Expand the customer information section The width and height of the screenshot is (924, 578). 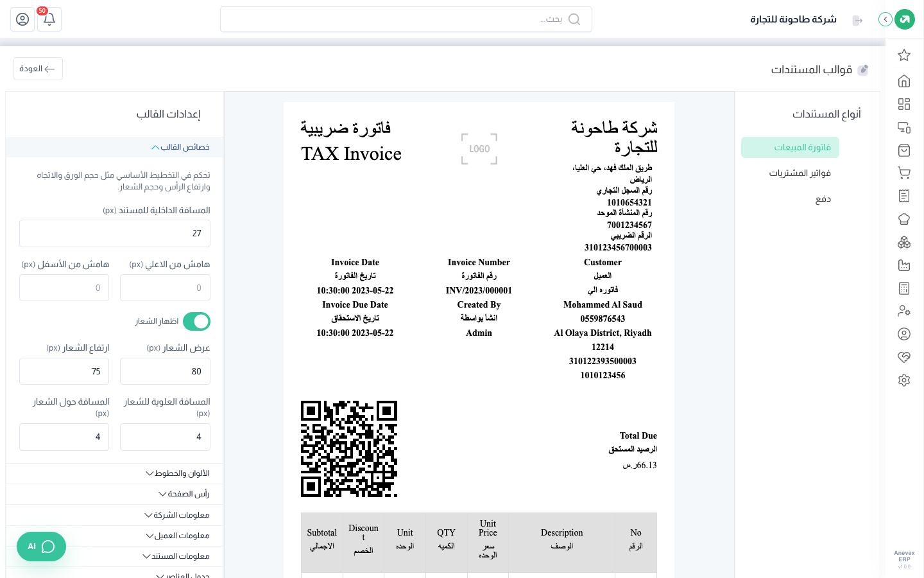pos(115,536)
